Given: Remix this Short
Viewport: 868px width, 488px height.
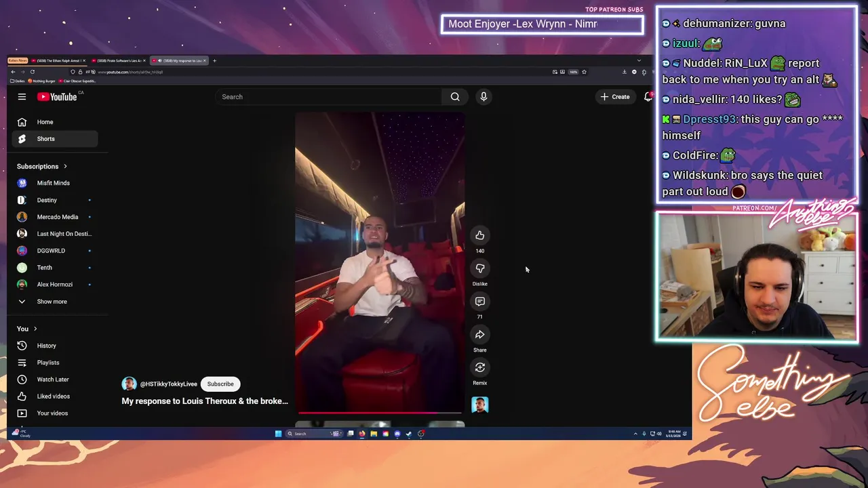Looking at the screenshot, I should [479, 367].
